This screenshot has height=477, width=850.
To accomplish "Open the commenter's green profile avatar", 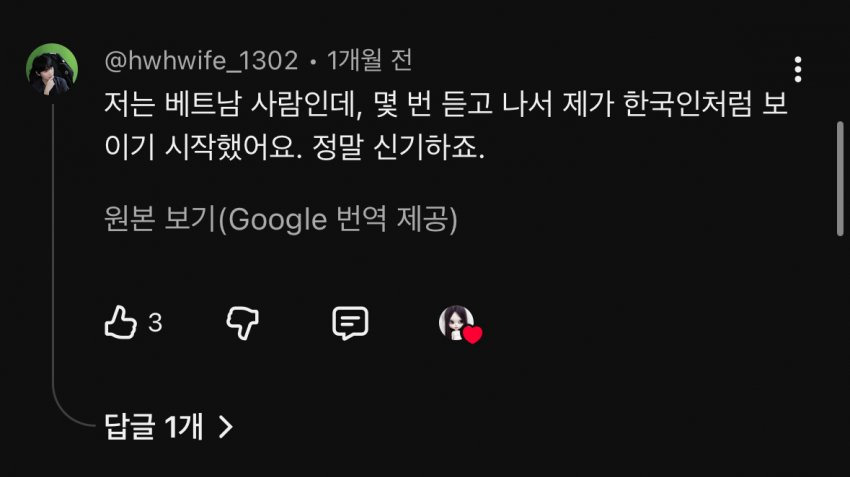I will [52, 69].
